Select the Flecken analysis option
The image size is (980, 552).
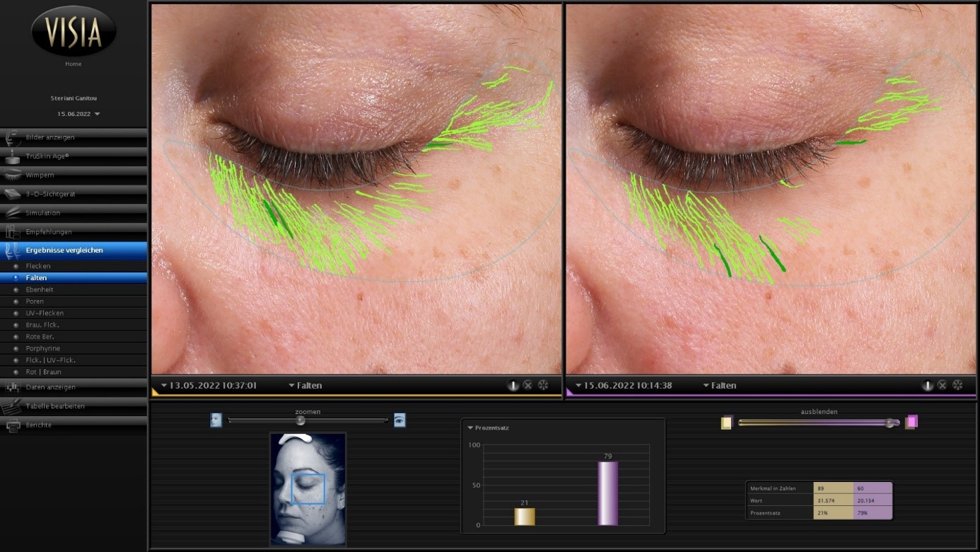tap(38, 266)
